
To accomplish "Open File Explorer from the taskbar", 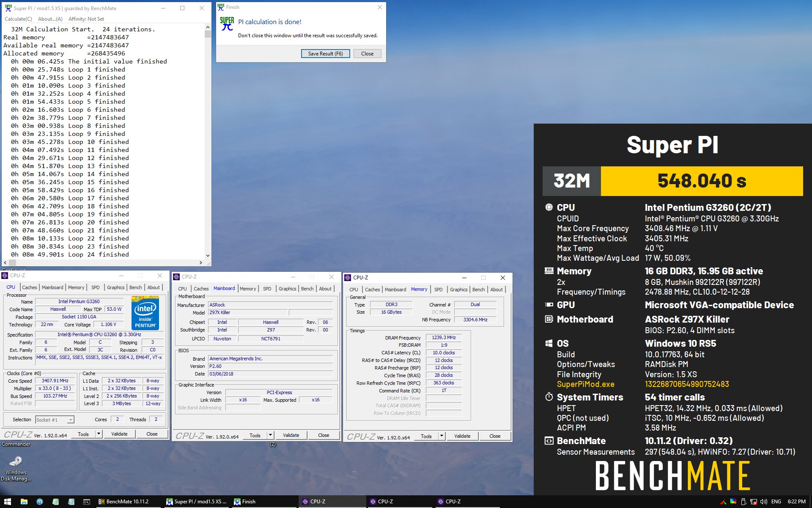I will click(x=24, y=502).
